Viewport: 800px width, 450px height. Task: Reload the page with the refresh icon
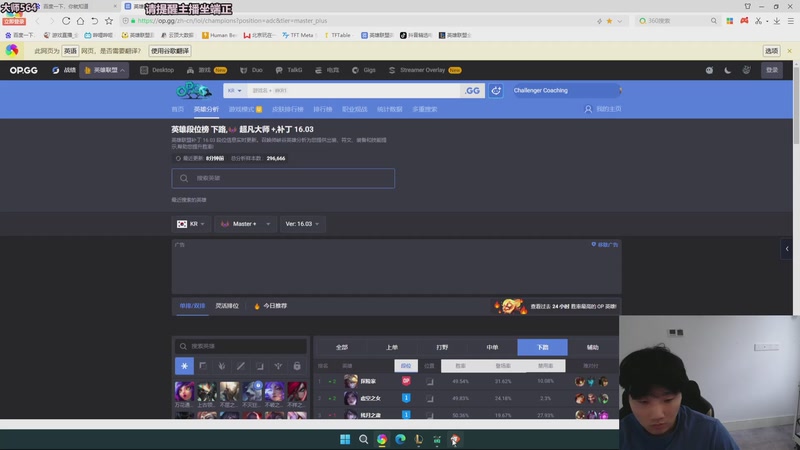point(66,21)
